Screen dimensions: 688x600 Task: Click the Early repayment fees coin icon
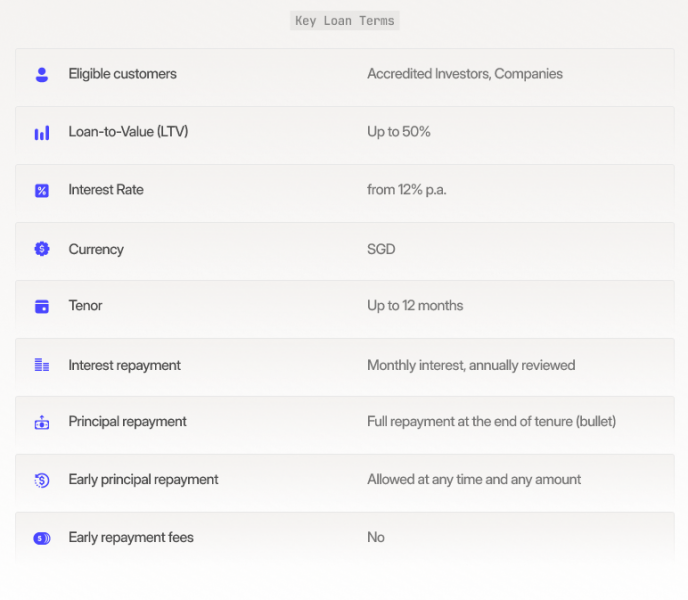[x=42, y=538]
